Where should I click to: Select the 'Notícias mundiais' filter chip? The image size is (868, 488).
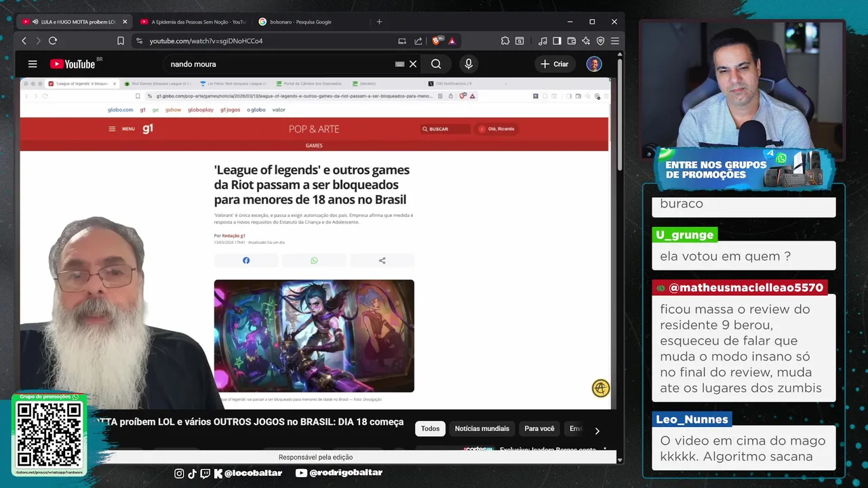coord(481,428)
